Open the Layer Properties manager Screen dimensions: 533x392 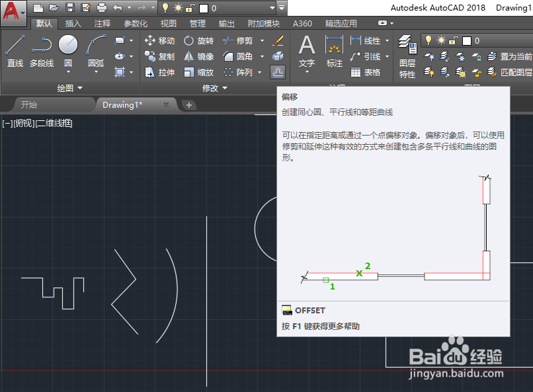pyautogui.click(x=407, y=52)
